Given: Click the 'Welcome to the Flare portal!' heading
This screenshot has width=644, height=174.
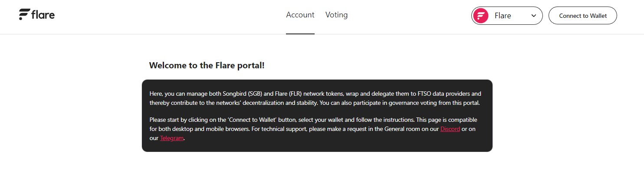Looking at the screenshot, I should coord(207,65).
